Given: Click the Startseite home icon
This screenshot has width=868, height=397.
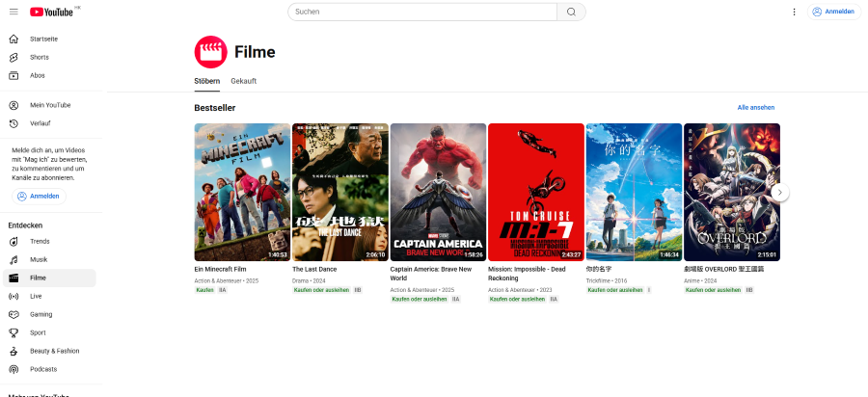Looking at the screenshot, I should 14,40.
